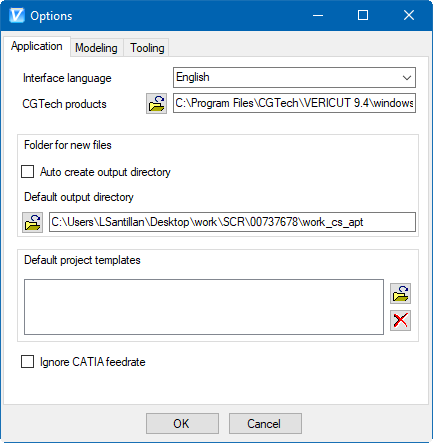The image size is (433, 443).
Task: Browse for default output directory folder
Action: pyautogui.click(x=32, y=222)
